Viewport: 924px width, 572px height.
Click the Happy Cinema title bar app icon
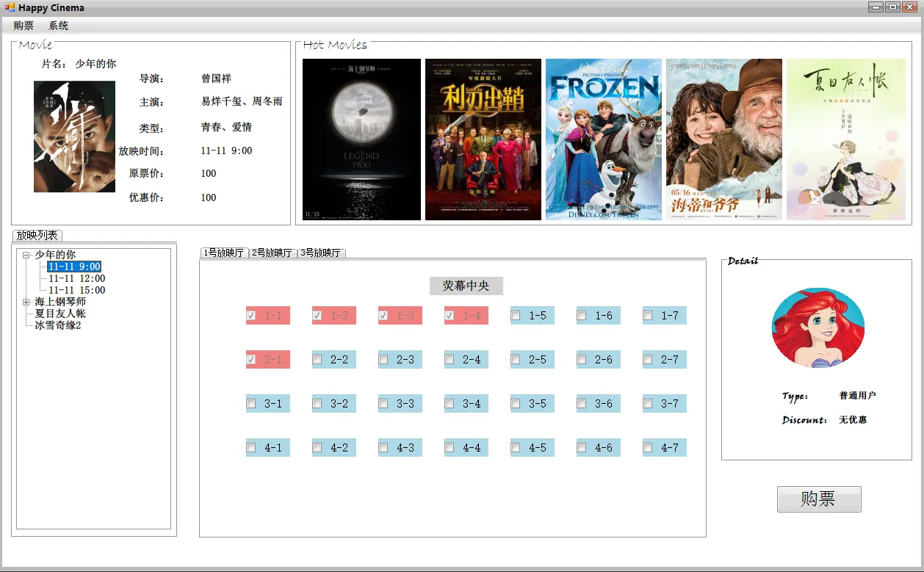pos(10,7)
